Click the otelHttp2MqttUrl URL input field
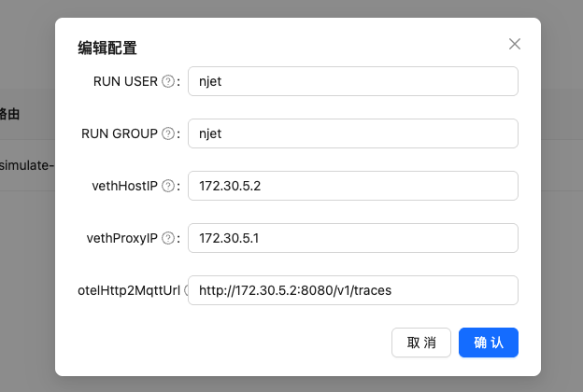The width and height of the screenshot is (583, 392). coord(352,290)
